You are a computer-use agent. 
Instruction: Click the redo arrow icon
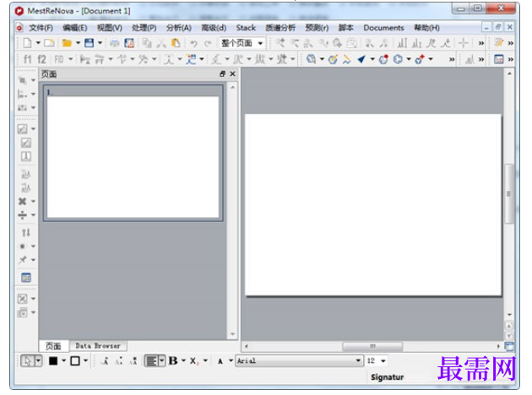[x=208, y=43]
